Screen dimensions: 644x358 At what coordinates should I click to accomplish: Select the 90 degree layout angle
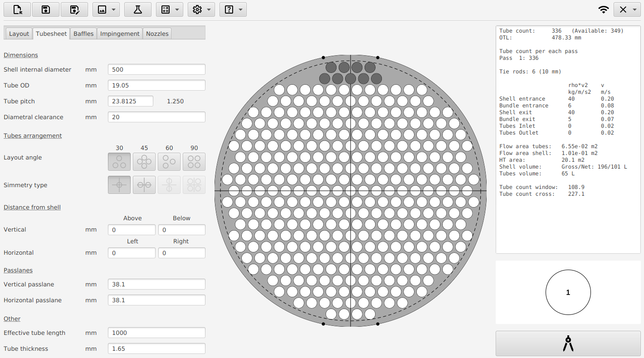(194, 162)
